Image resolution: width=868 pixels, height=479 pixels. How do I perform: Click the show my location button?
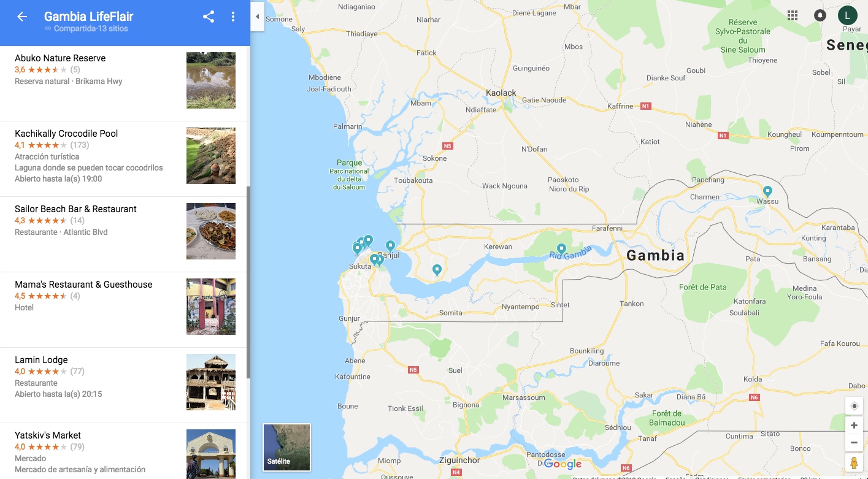tap(854, 406)
